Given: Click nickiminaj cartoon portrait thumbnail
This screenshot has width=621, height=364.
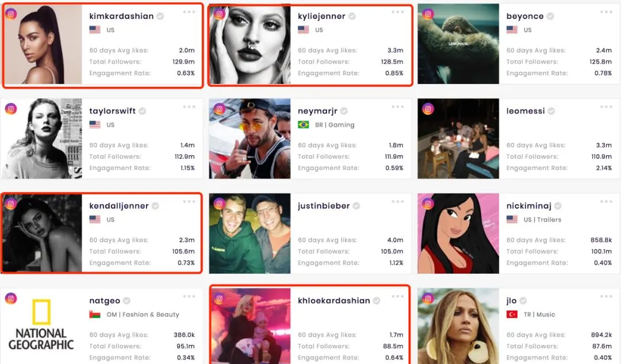Looking at the screenshot, I should point(458,233).
